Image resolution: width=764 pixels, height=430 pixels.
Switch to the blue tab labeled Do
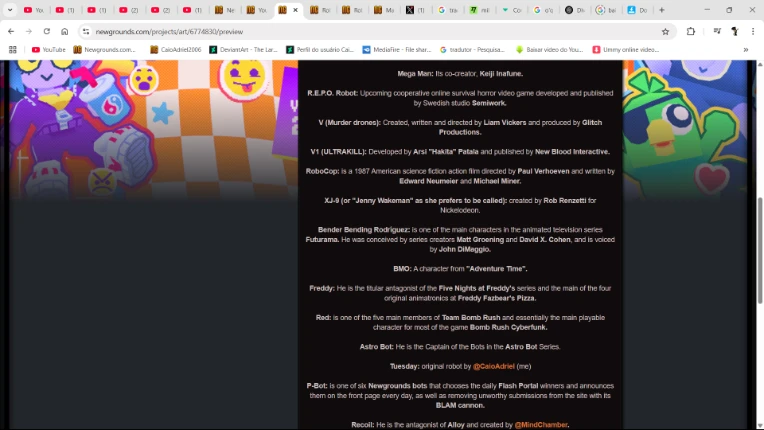point(638,10)
